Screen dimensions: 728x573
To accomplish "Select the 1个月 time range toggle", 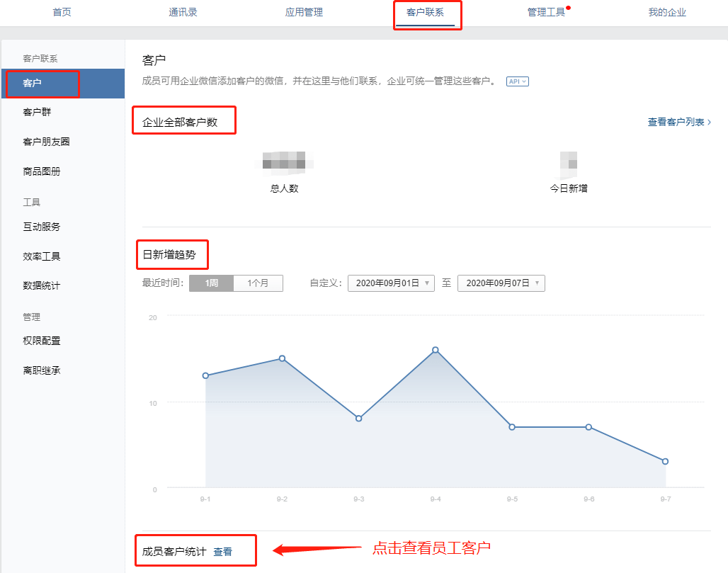I will pyautogui.click(x=258, y=283).
